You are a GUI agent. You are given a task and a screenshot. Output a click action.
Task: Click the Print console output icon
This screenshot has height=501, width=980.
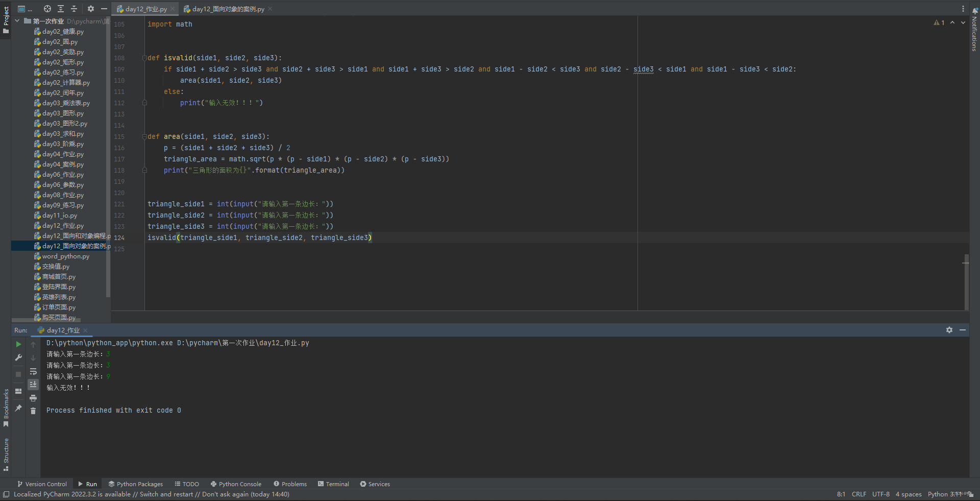(33, 398)
